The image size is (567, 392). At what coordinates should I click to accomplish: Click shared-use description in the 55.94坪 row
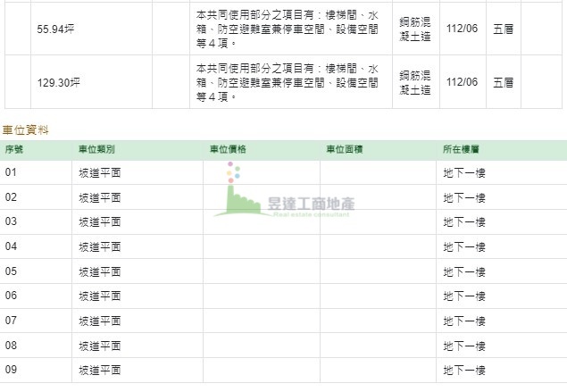pyautogui.click(x=288, y=29)
